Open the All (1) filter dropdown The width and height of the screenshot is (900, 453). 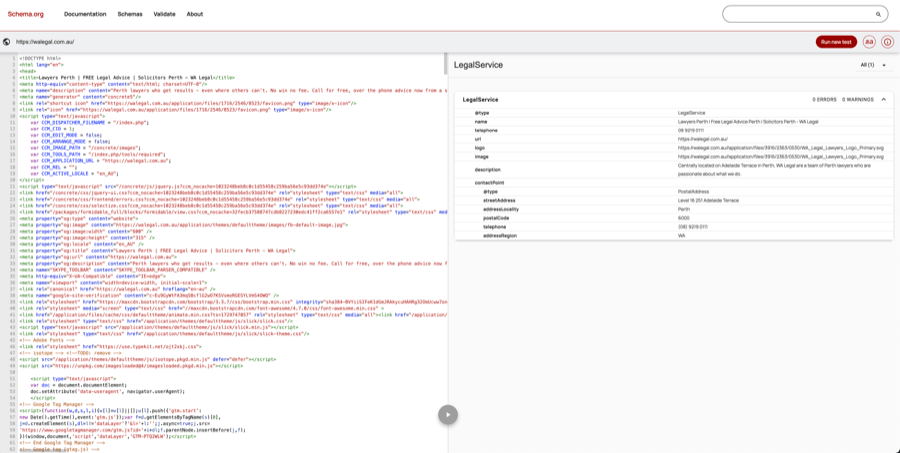874,65
